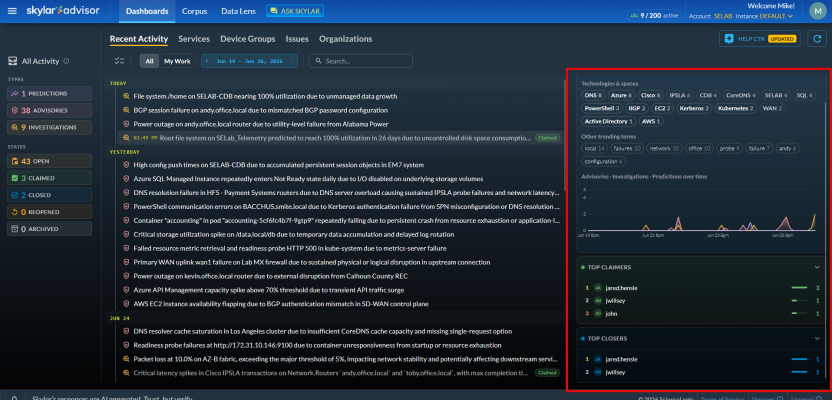This screenshot has width=832, height=400.
Task: Click shield icon on Primary WAN uplink row
Action: click(126, 262)
